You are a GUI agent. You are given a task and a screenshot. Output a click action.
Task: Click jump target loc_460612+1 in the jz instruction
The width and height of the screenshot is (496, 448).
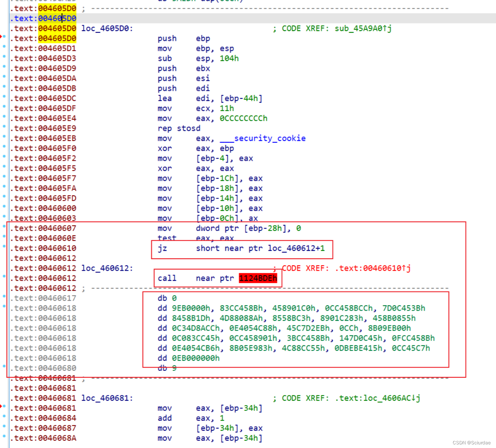(296, 248)
